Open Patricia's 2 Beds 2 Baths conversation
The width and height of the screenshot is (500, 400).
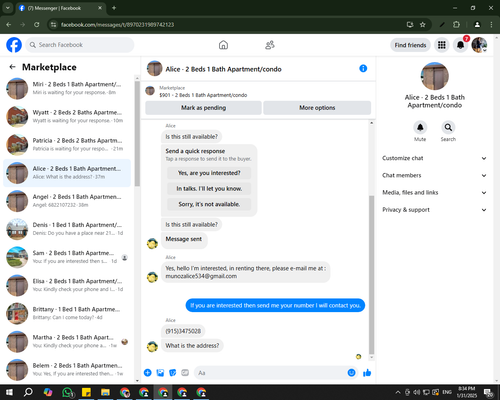(67, 145)
